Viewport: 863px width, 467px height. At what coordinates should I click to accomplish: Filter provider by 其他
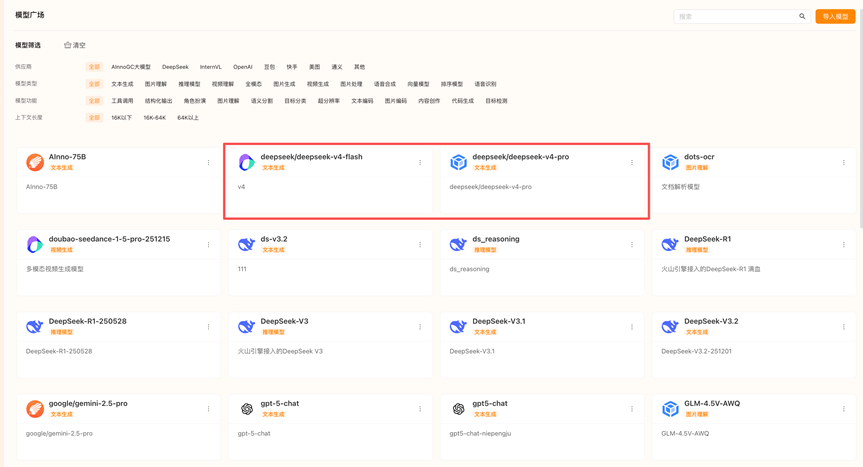pos(359,67)
